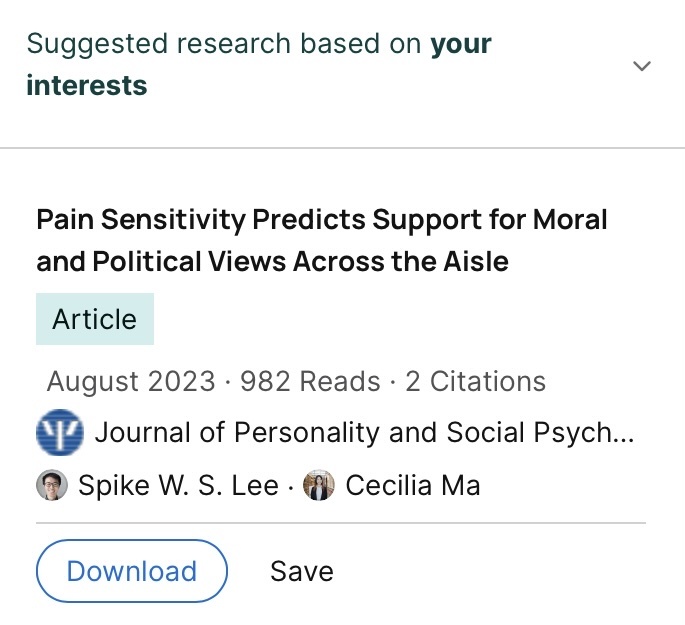This screenshot has height=625, width=685.
Task: Click the bold 'your interests' text
Action: 259,64
